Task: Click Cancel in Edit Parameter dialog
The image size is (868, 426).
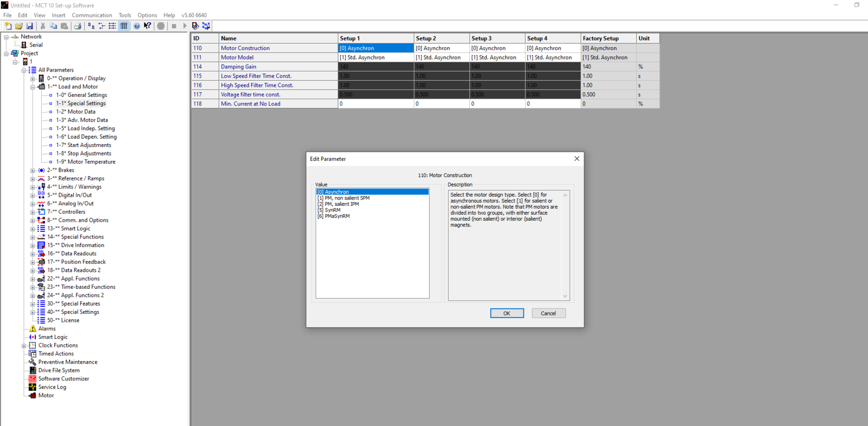Action: point(548,313)
